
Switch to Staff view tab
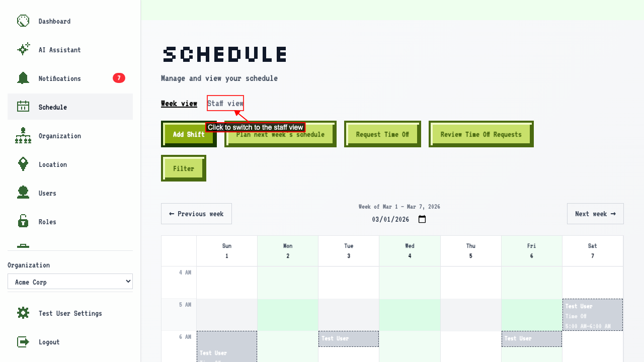pos(225,104)
